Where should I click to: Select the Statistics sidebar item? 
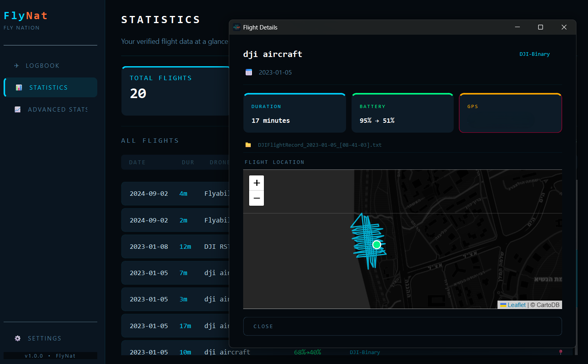pos(50,87)
